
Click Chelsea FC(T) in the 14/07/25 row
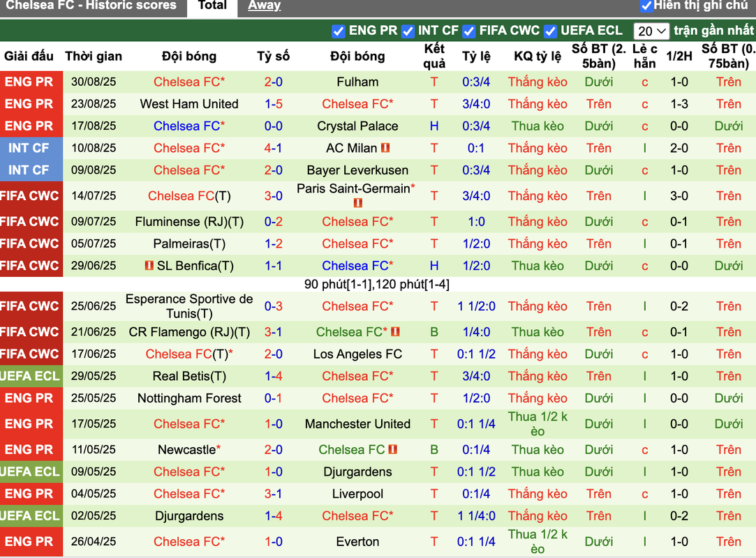click(189, 196)
